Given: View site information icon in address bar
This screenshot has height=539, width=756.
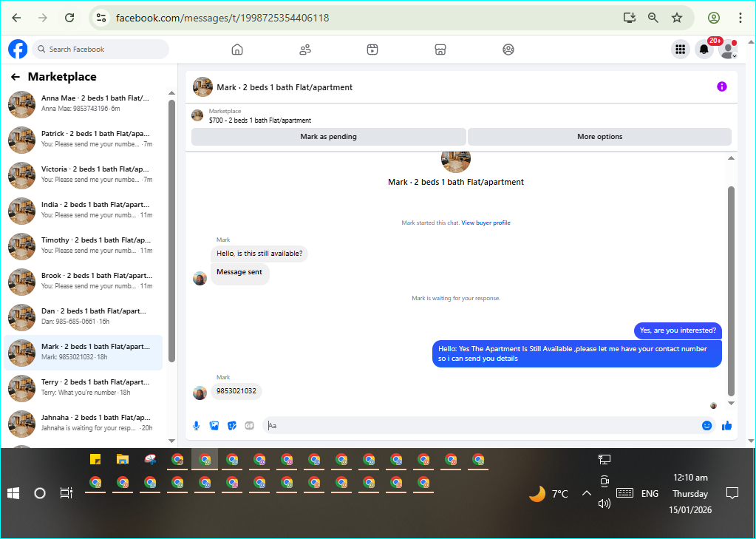Looking at the screenshot, I should [x=101, y=18].
